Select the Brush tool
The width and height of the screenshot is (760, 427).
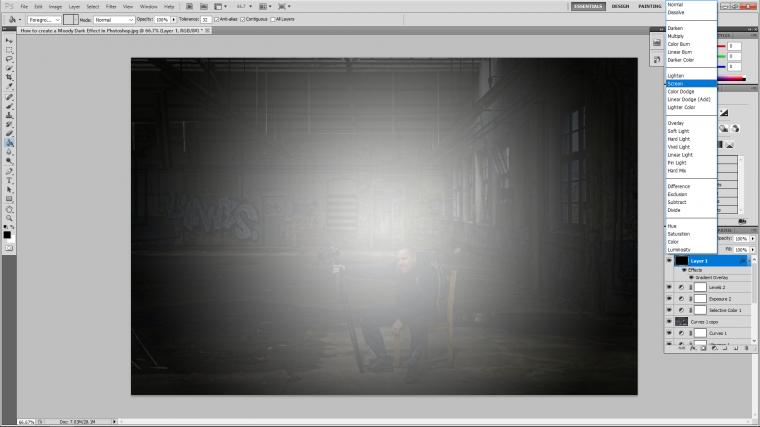9,106
